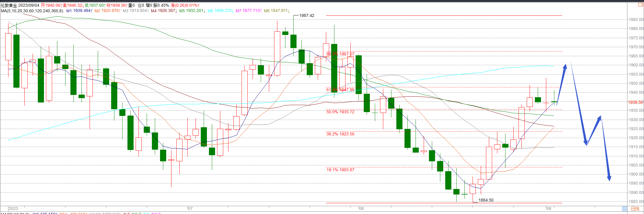Click the 61.8% 1947.88 Fibonacci label
Viewport: 644px width, 214px height.
(340, 90)
